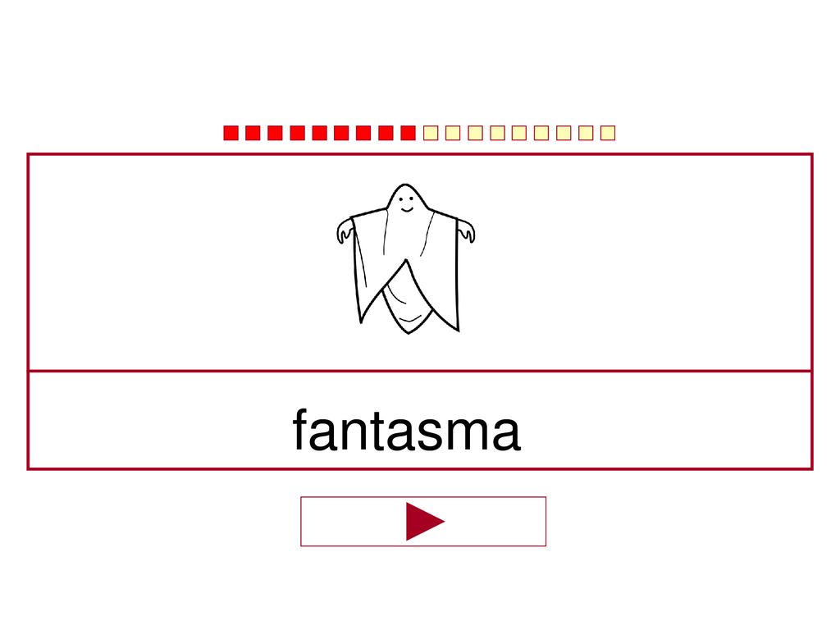Select the second-to-last yellow progress square

(x=586, y=133)
